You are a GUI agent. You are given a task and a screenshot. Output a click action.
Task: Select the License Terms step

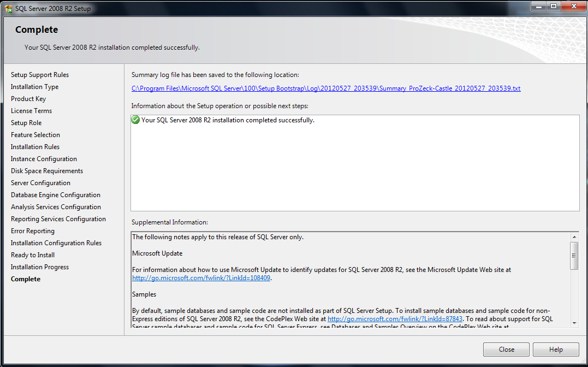click(x=31, y=111)
